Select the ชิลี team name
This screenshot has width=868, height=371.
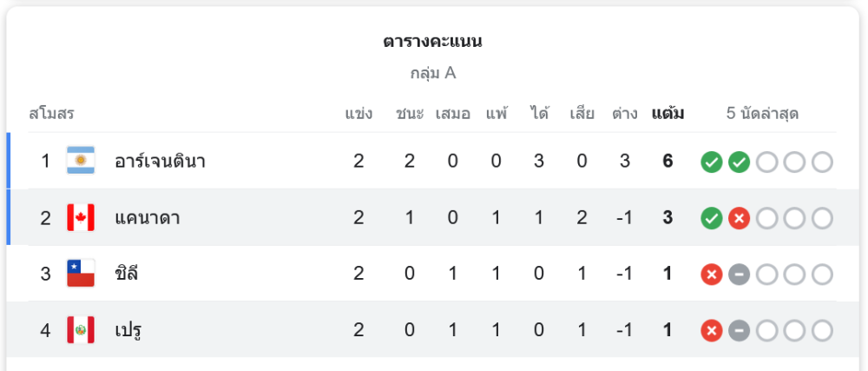(127, 274)
